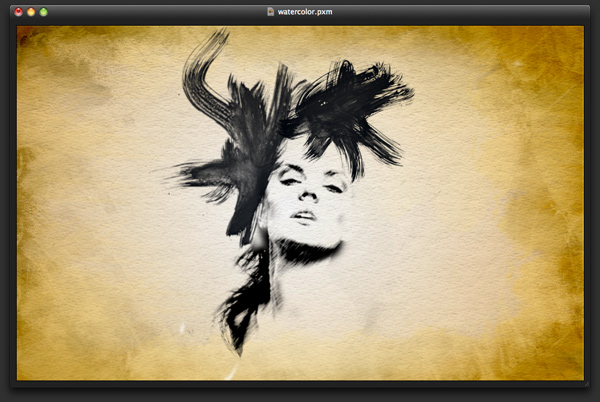
Task: Click the resize grip at the window corner
Action: pyautogui.click(x=587, y=384)
